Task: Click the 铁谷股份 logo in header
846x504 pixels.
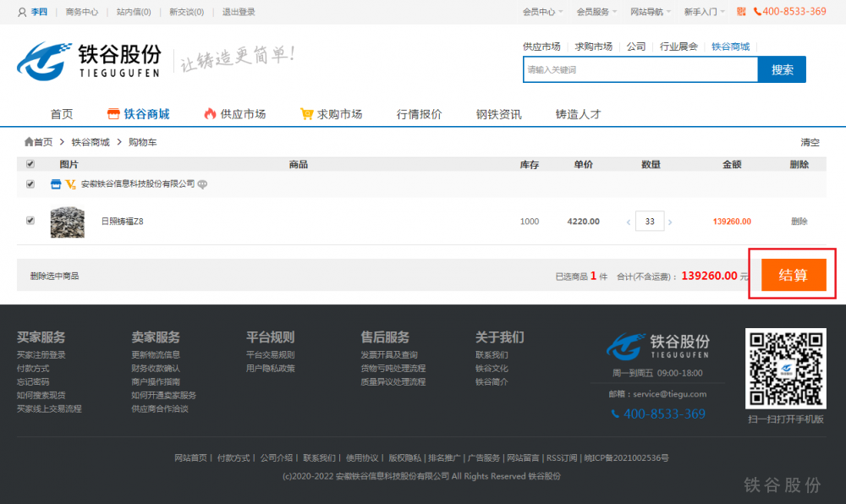Action: [89, 61]
